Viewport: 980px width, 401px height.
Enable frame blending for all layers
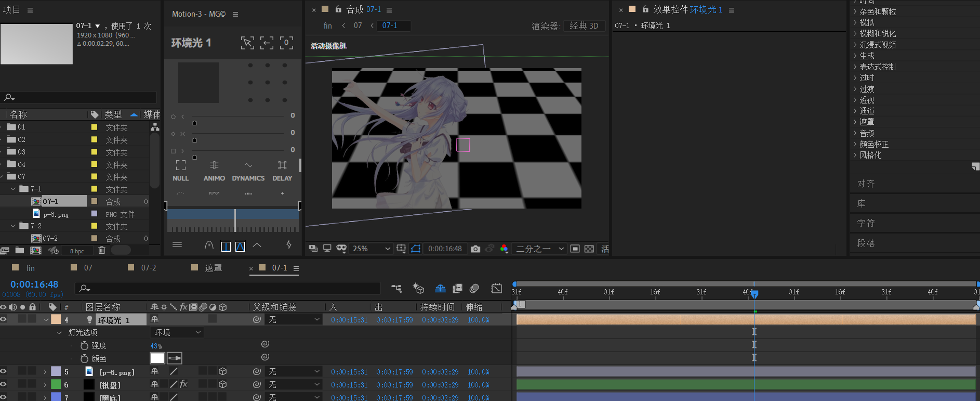click(457, 288)
